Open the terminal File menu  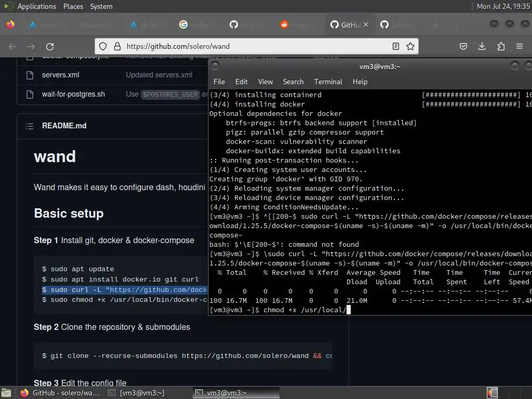[x=219, y=82]
